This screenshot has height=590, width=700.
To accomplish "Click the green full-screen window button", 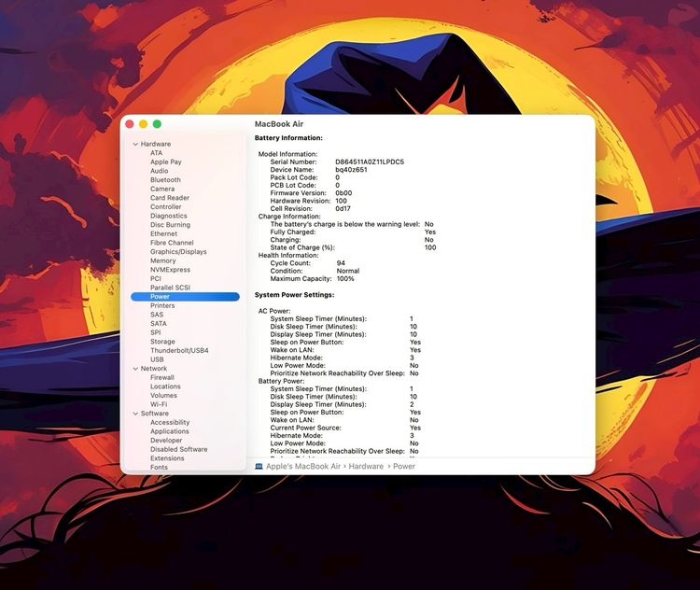I will pos(157,124).
